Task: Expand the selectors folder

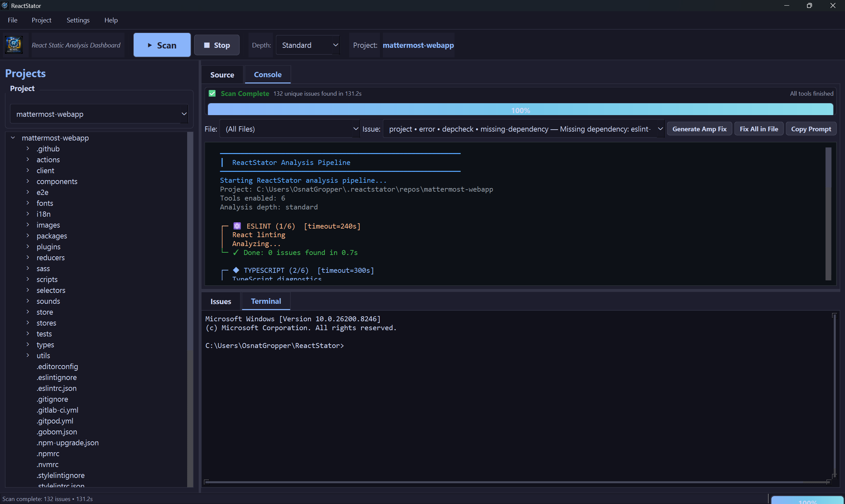Action: pyautogui.click(x=28, y=290)
